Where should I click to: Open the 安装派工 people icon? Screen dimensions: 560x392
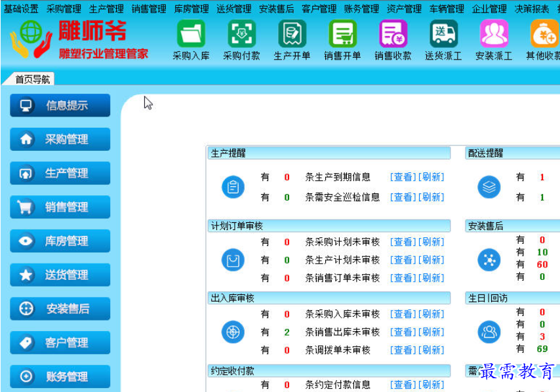click(494, 34)
